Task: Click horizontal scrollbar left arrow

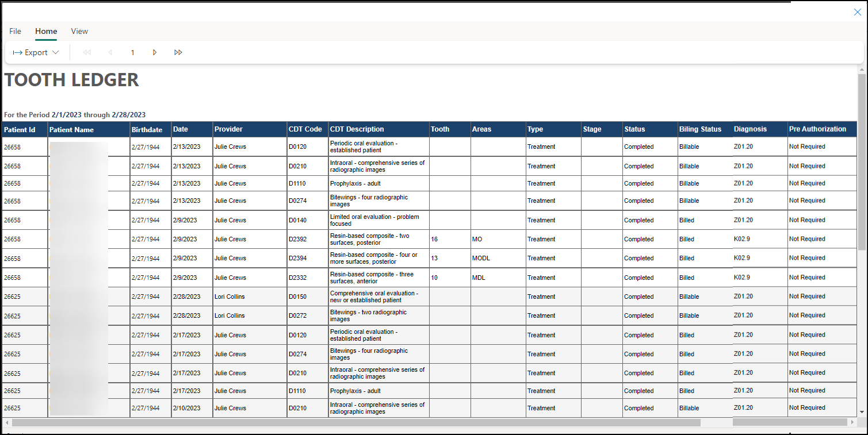Action: click(7, 422)
